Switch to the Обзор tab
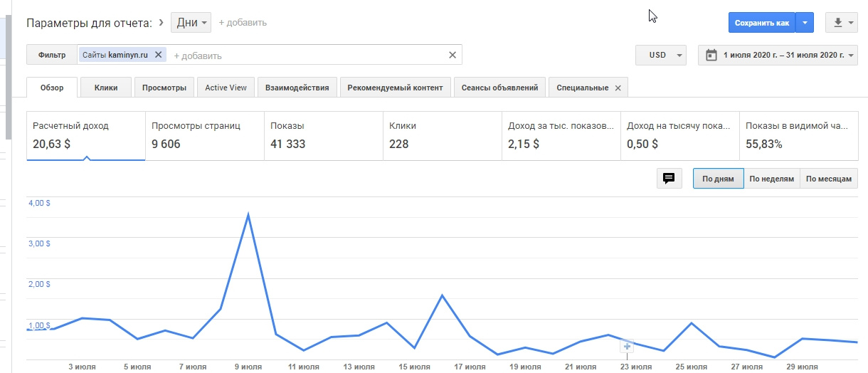Screen dimensions: 868x373 coord(52,88)
